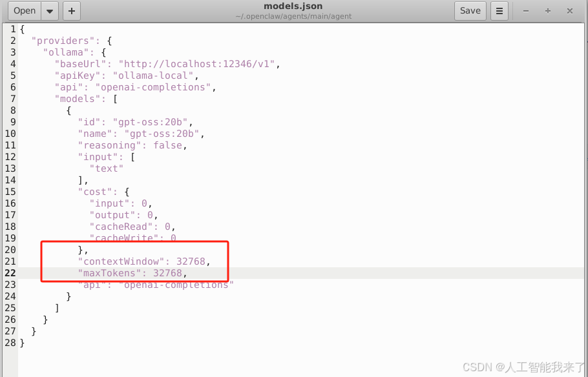Click the "cacheWrite" key on line 19
The image size is (588, 377).
point(124,238)
